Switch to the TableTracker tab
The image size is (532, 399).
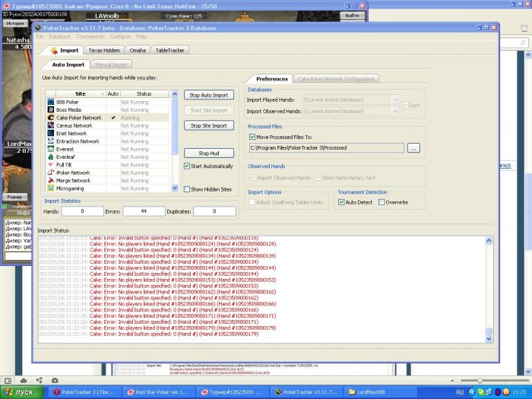tap(169, 50)
